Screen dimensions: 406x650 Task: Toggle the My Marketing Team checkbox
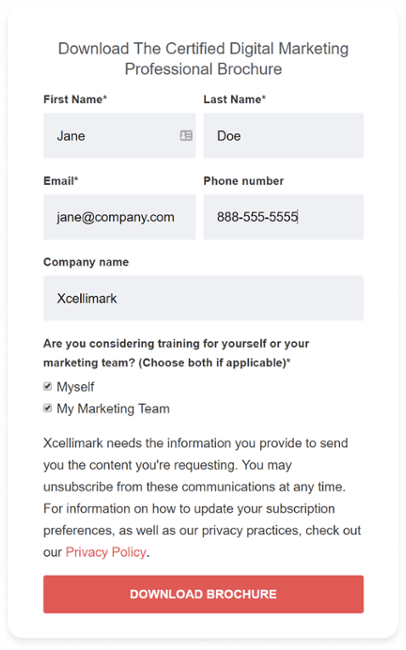point(48,408)
